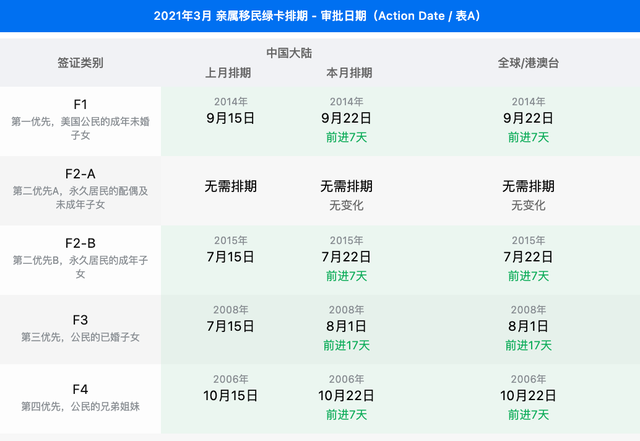The image size is (640, 441).
Task: Click the F1 category label
Action: tap(80, 105)
